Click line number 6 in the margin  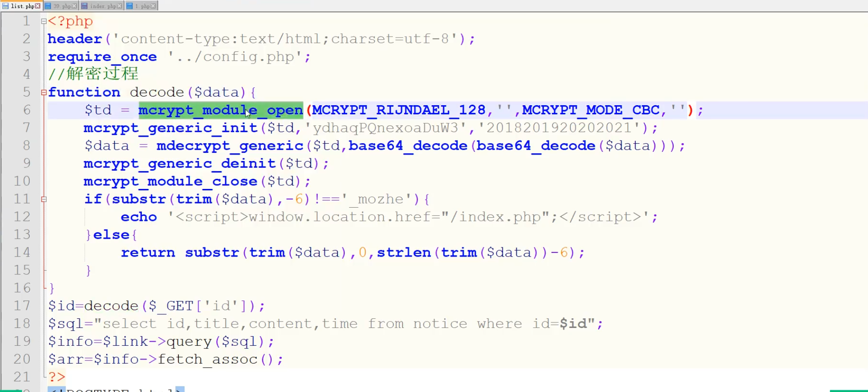pyautogui.click(x=27, y=110)
